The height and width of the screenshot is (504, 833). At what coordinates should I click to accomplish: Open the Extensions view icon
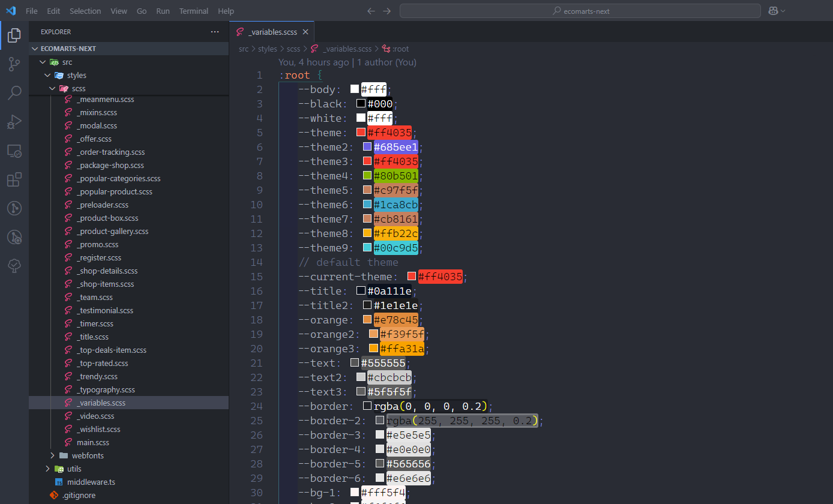[14, 179]
